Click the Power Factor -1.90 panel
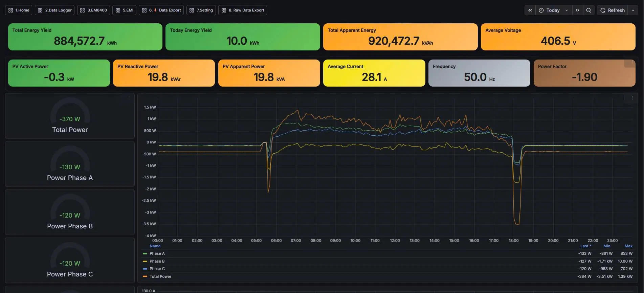 click(584, 73)
